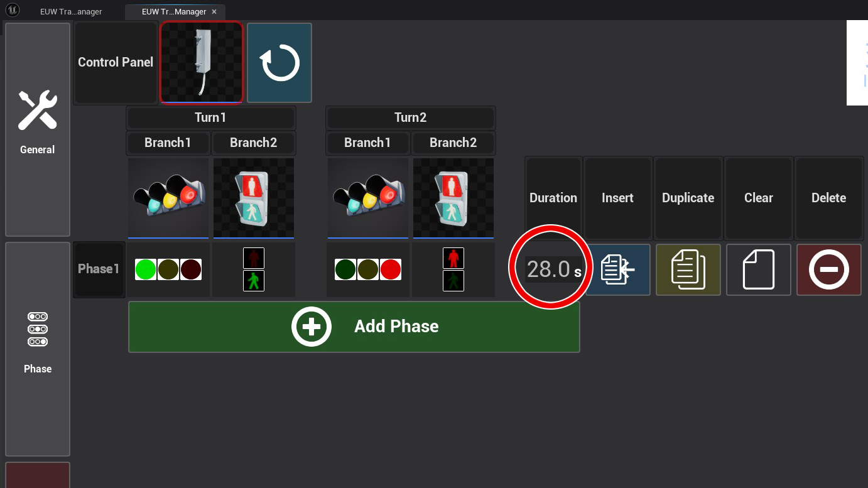Click Turn2 Branch1 traffic light image
Image resolution: width=868 pixels, height=488 pixels.
click(x=367, y=198)
